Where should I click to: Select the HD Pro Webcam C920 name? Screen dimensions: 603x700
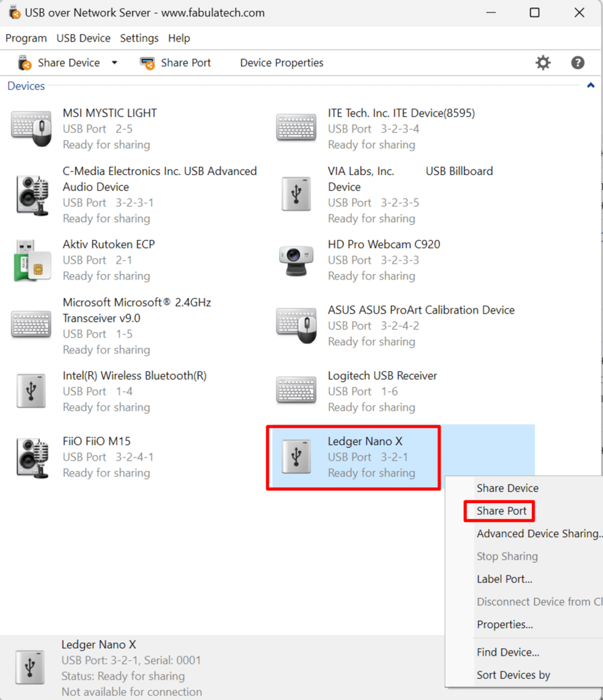384,244
